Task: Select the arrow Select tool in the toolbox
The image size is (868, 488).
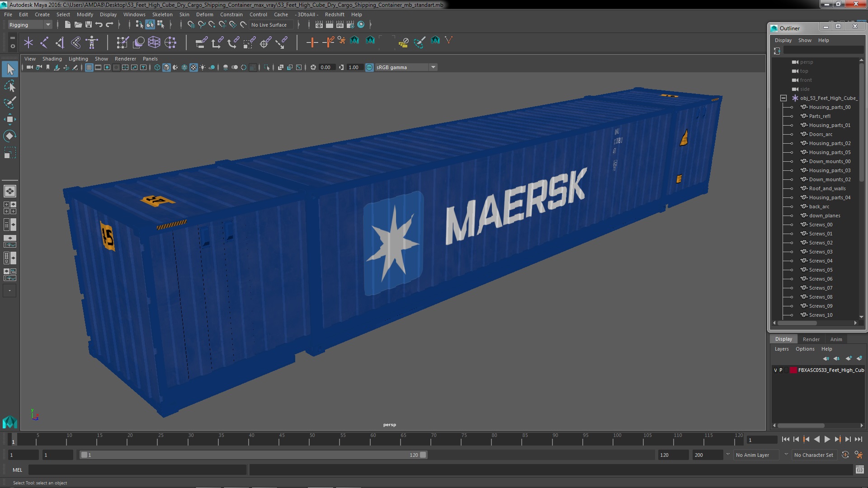Action: (10, 69)
